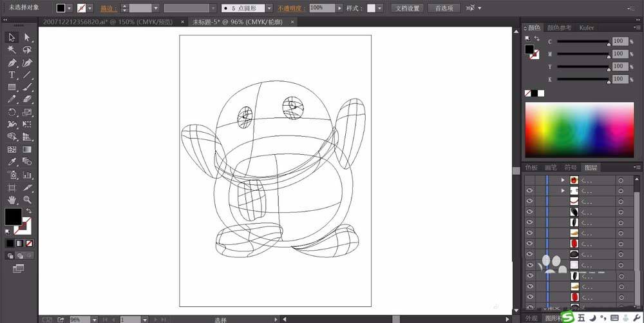Select the Selection (black arrow) tool
Image resolution: width=644 pixels, height=323 pixels.
click(12, 37)
